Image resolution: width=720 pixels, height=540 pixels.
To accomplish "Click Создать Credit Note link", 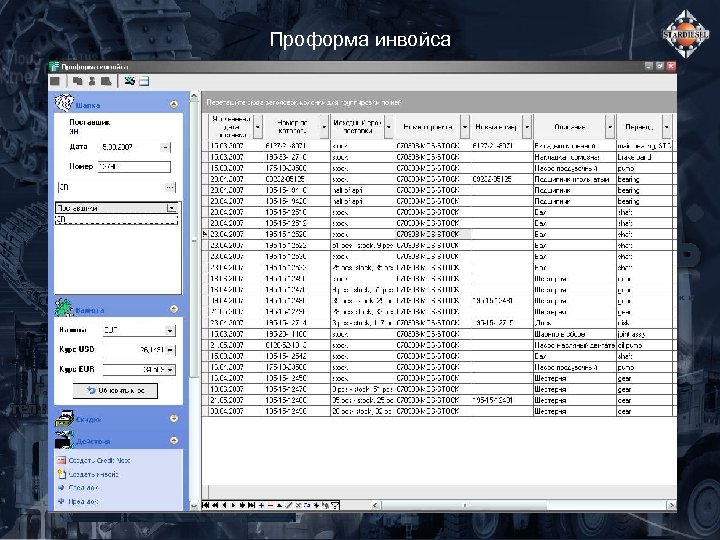I will [99, 460].
